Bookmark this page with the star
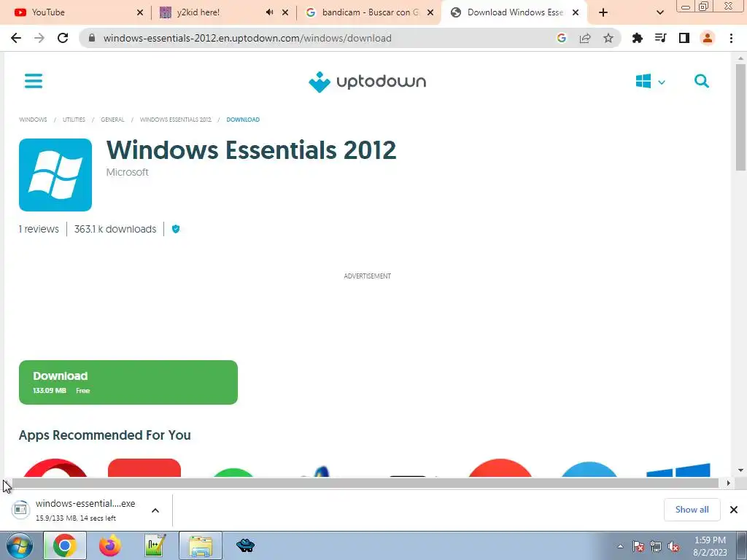Screen dimensions: 747x560 (x=608, y=38)
